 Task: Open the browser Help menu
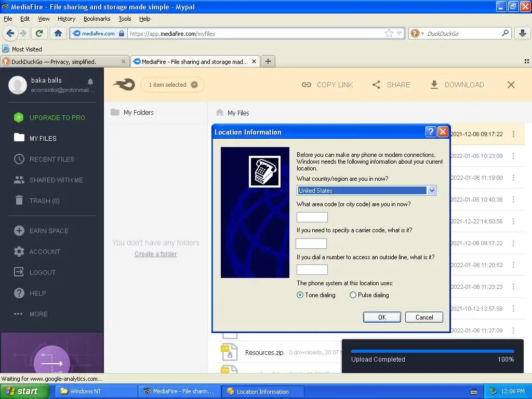click(144, 19)
